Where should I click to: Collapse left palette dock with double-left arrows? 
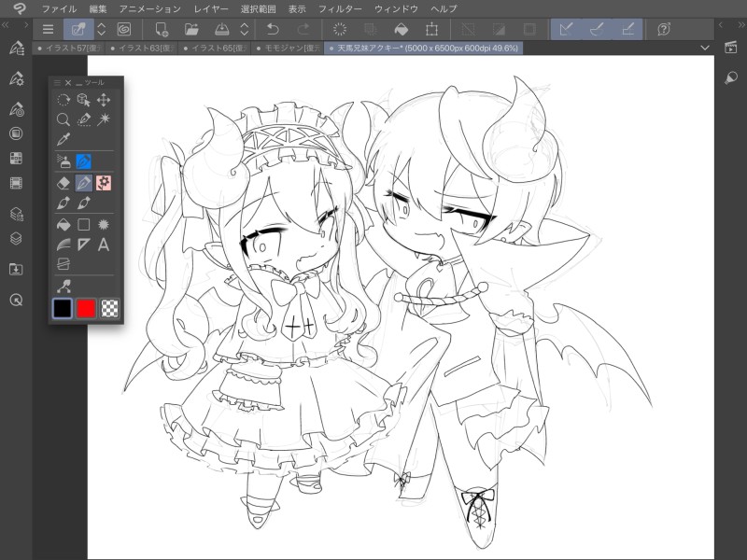pyautogui.click(x=7, y=25)
